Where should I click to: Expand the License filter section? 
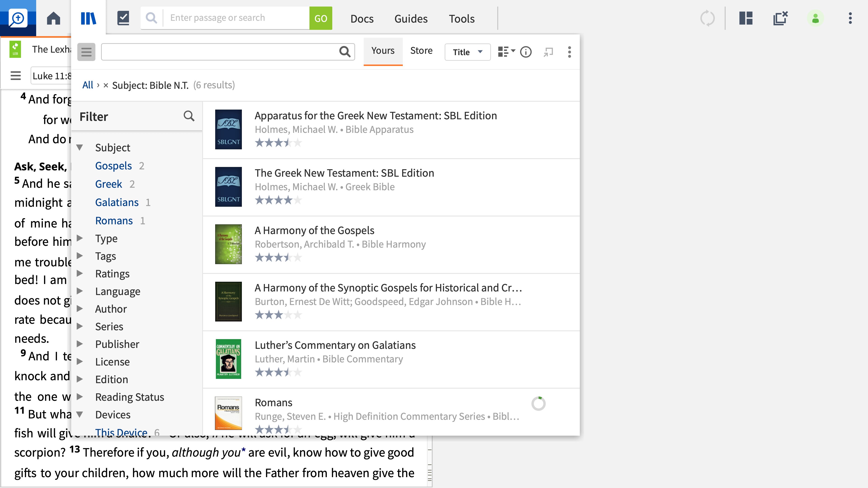80,361
